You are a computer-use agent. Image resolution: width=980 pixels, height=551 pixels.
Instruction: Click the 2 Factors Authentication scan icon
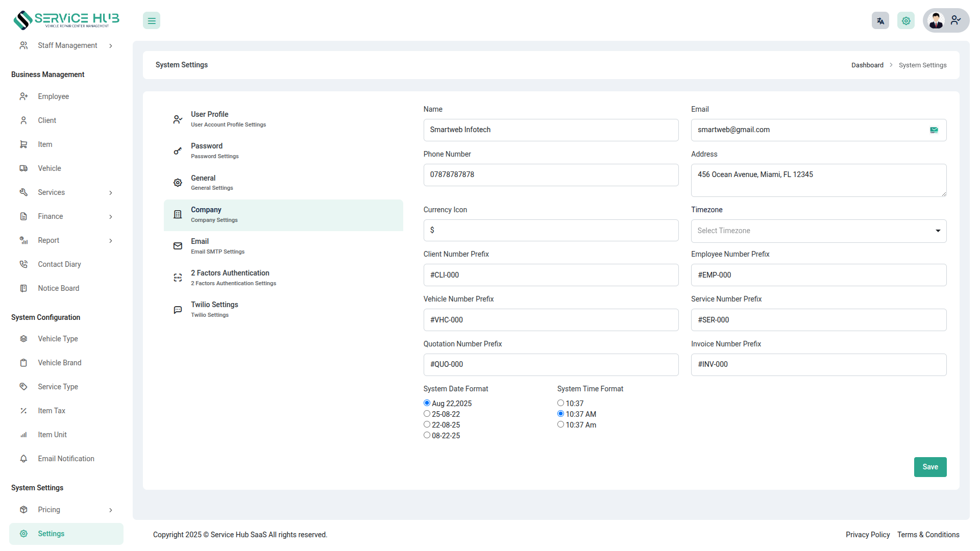[178, 278]
